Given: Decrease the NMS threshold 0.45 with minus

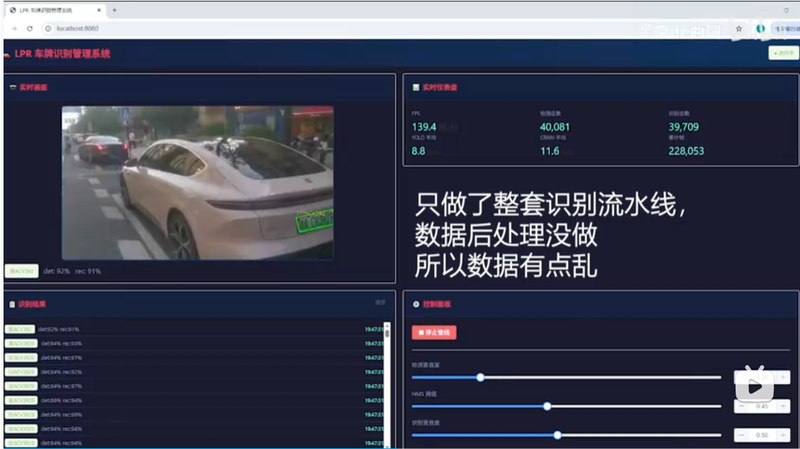Looking at the screenshot, I should tap(741, 407).
